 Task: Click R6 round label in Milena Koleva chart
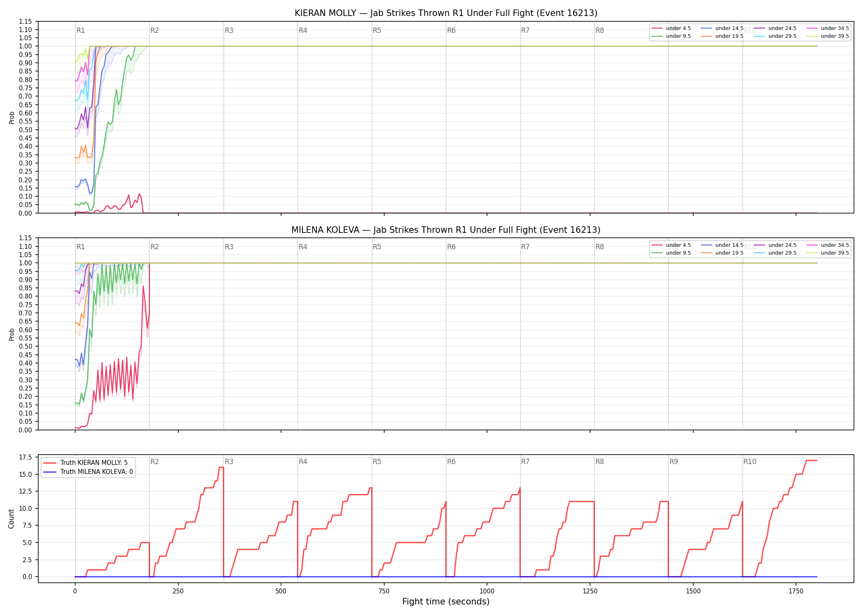[451, 247]
